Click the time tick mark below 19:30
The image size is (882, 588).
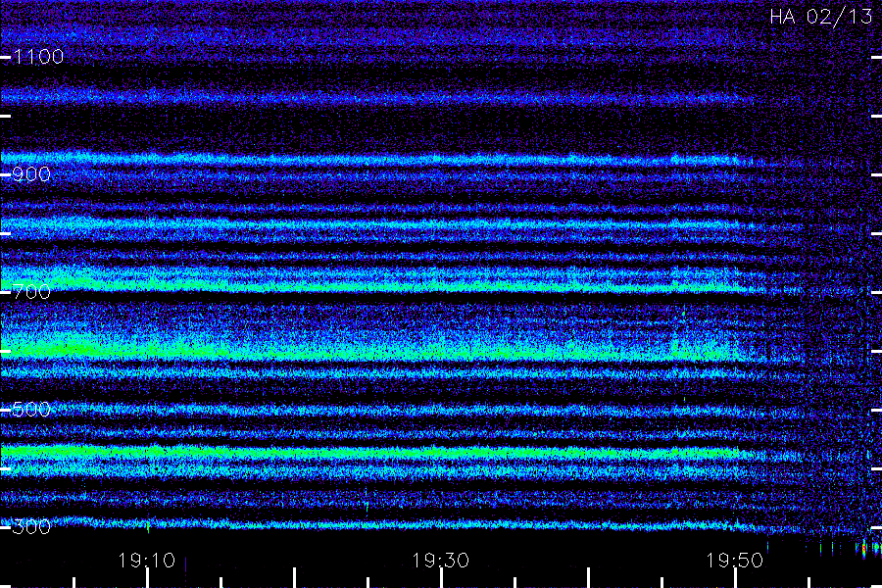441,578
